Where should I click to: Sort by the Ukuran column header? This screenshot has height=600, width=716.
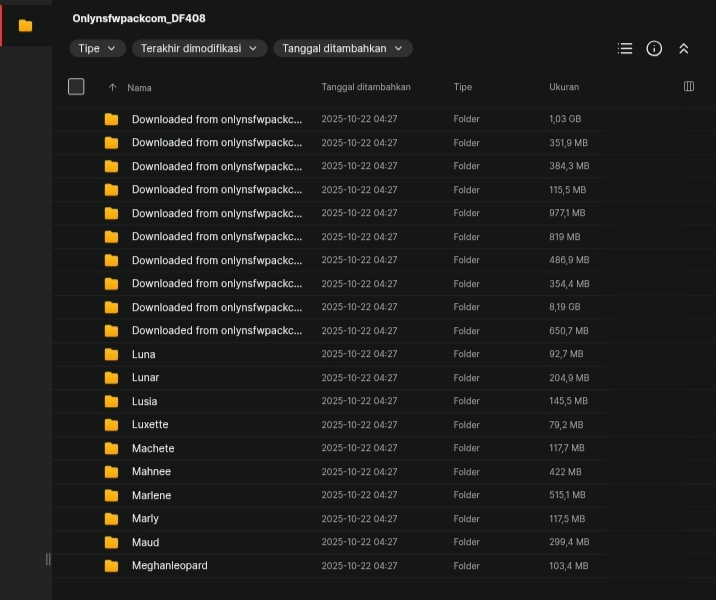coord(564,88)
